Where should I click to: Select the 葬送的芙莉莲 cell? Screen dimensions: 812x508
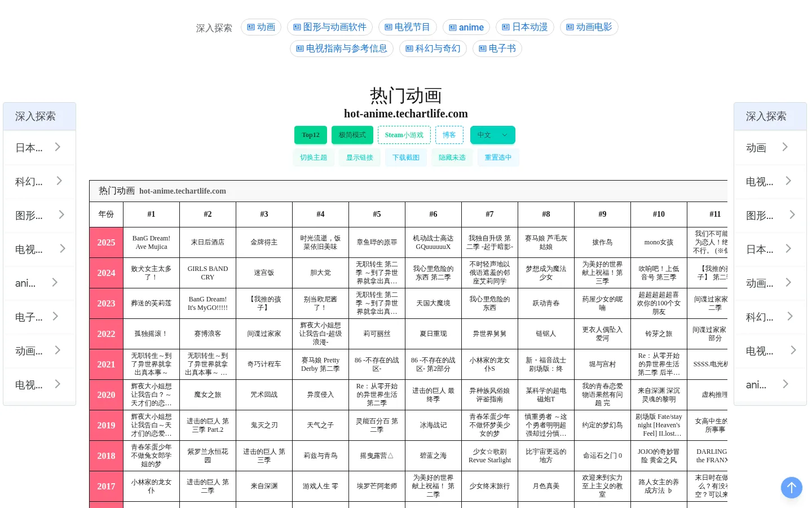click(151, 303)
